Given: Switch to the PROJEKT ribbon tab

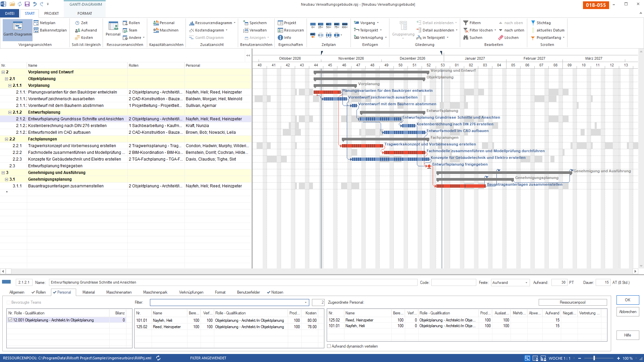Looking at the screenshot, I should pyautogui.click(x=51, y=13).
